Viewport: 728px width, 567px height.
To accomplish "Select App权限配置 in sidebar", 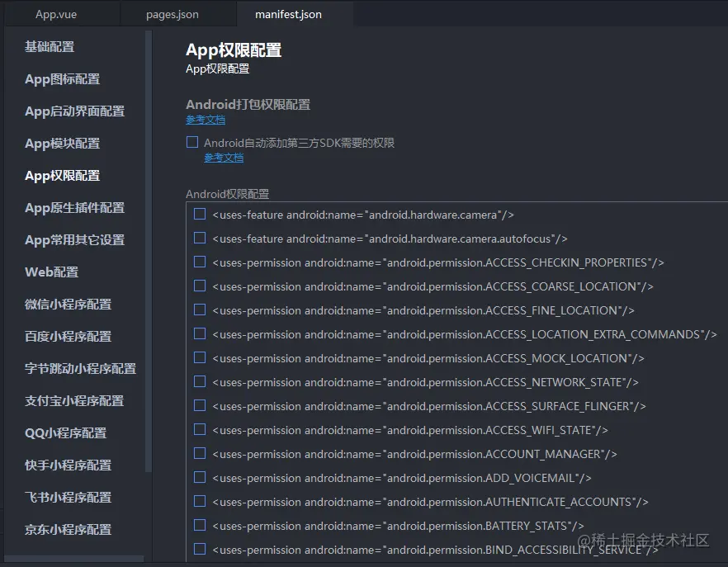I will point(62,176).
